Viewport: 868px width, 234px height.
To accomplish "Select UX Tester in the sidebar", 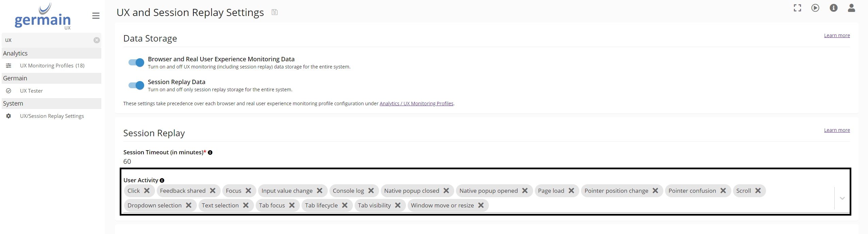I will pyautogui.click(x=31, y=91).
